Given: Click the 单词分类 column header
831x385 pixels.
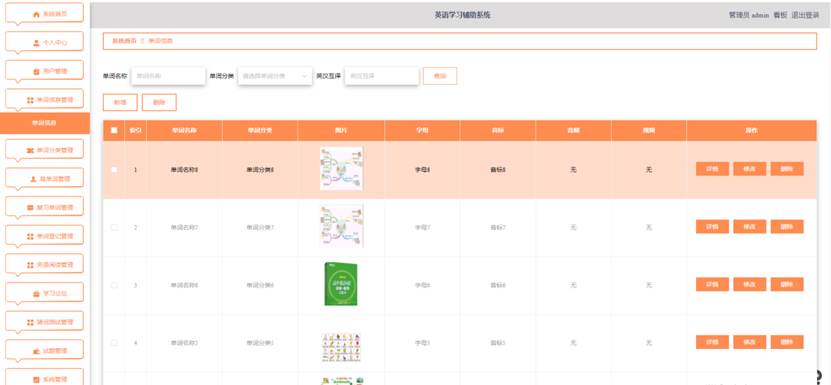Looking at the screenshot, I should (260, 130).
